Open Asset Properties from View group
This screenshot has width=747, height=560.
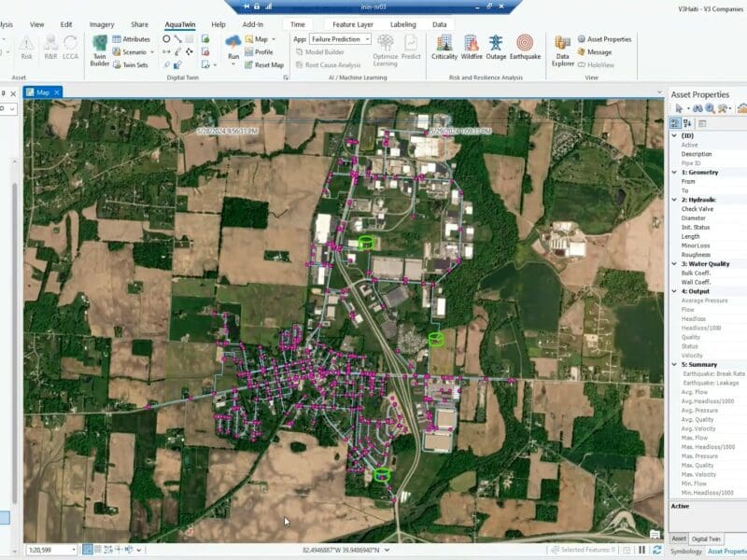pyautogui.click(x=605, y=39)
